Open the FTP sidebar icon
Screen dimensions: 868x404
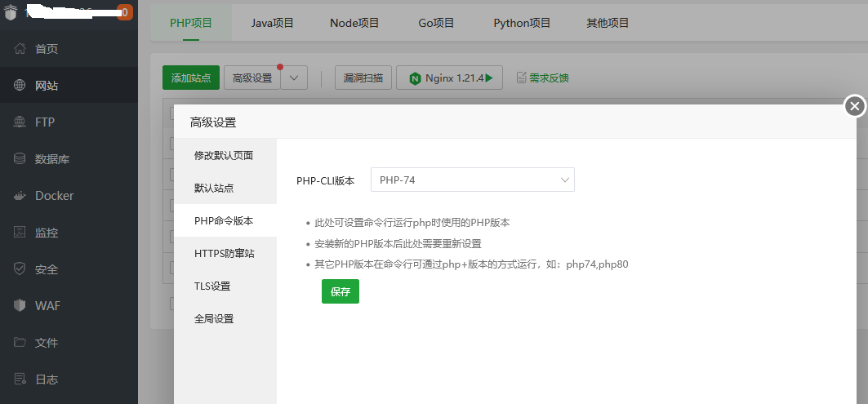pyautogui.click(x=20, y=122)
